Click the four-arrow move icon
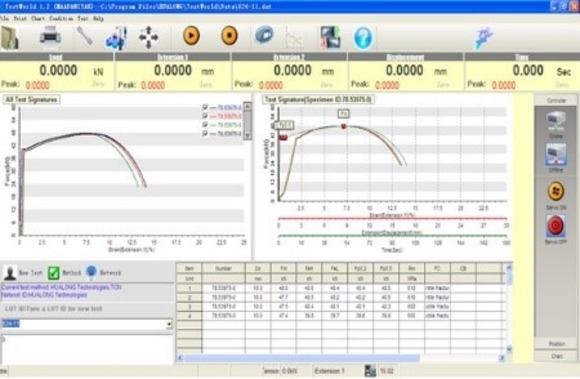Image resolution: width=580 pixels, height=379 pixels. 148,37
